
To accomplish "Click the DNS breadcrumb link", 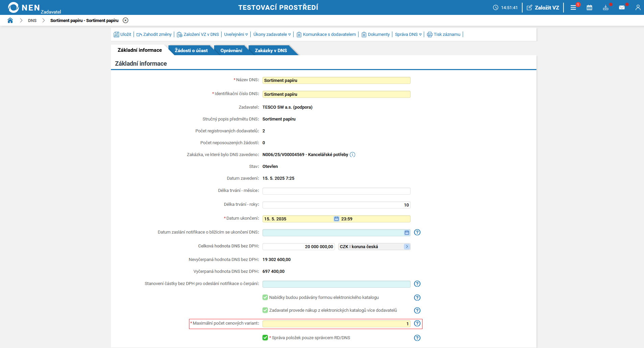I will pos(32,20).
